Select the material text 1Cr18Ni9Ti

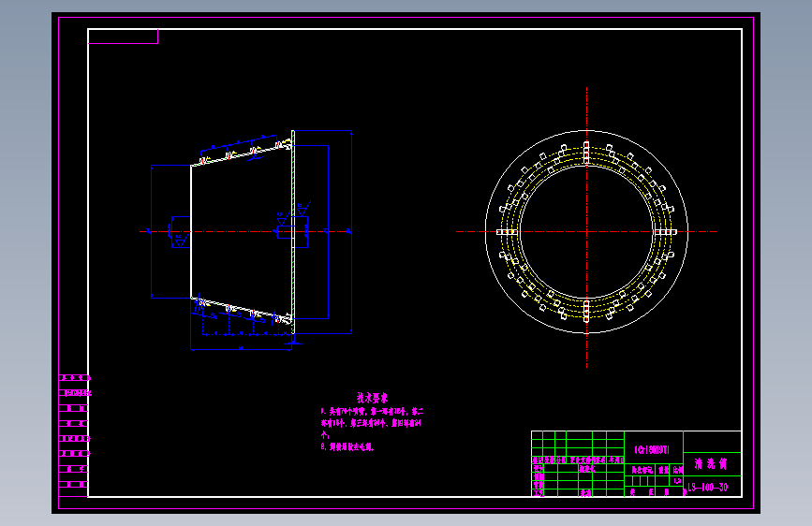click(652, 450)
